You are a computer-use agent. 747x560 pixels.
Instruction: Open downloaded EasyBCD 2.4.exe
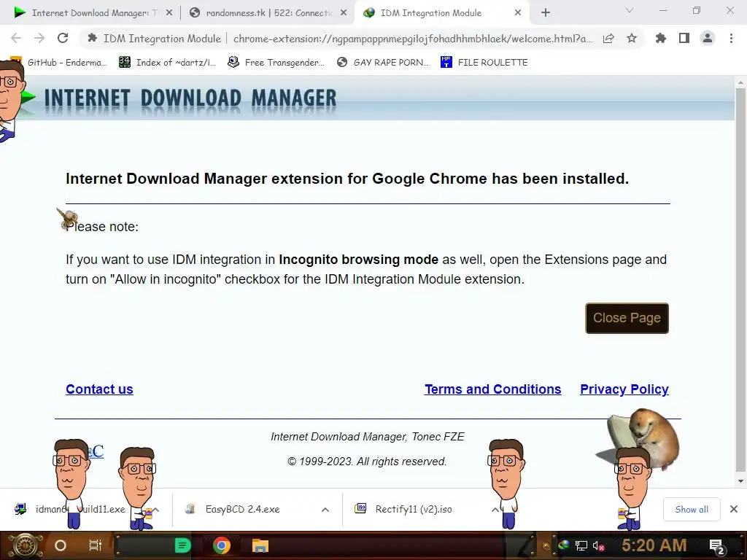(x=242, y=510)
